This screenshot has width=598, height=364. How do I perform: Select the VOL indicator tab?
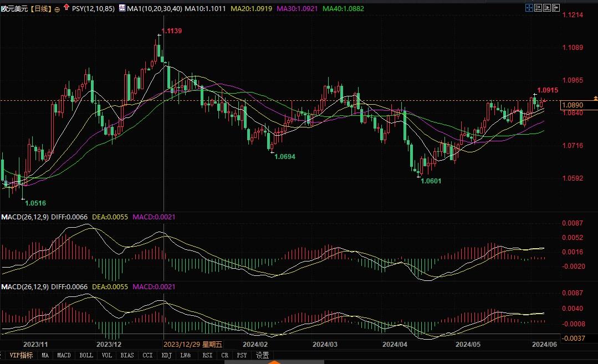pos(107,355)
